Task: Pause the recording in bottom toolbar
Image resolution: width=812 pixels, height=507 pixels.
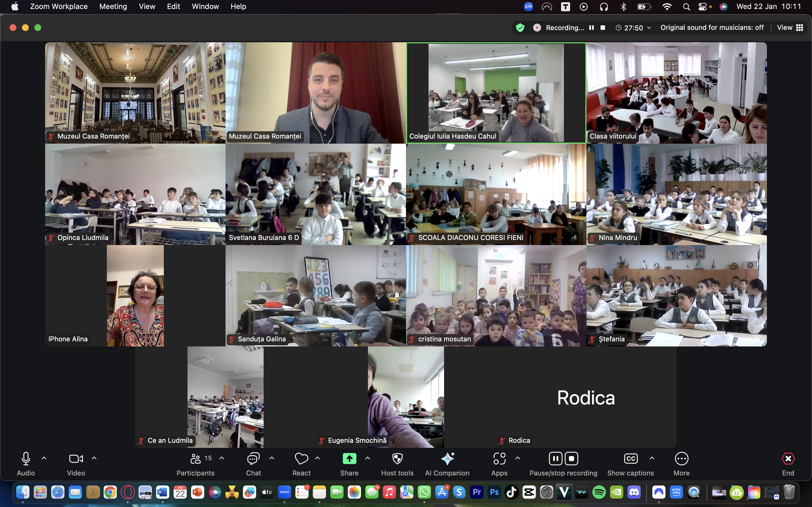Action: click(555, 459)
